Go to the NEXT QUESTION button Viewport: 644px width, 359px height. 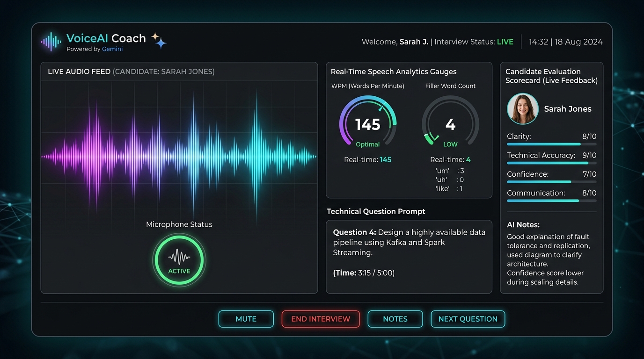tap(468, 319)
